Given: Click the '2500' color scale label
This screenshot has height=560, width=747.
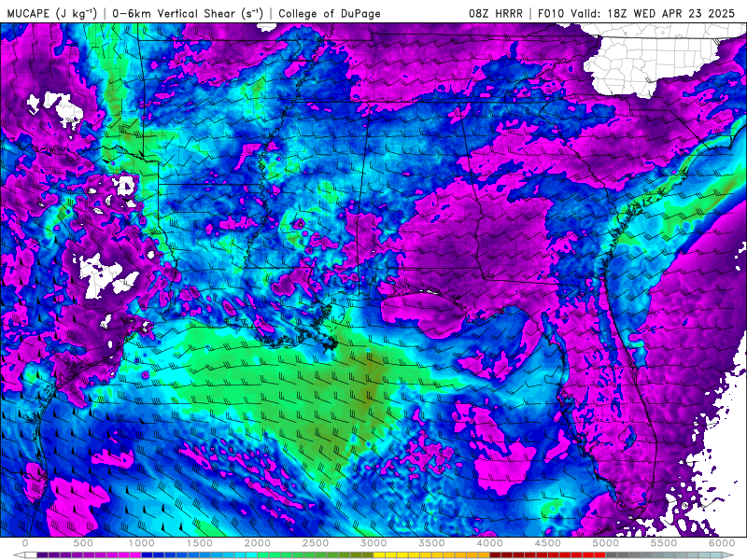Looking at the screenshot, I should (316, 543).
